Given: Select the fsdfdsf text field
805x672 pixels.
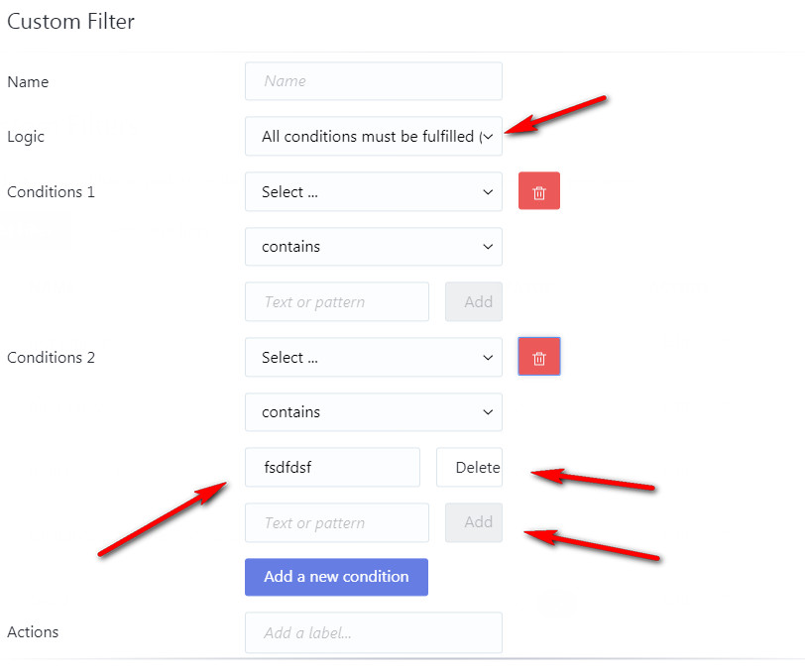Looking at the screenshot, I should point(332,467).
